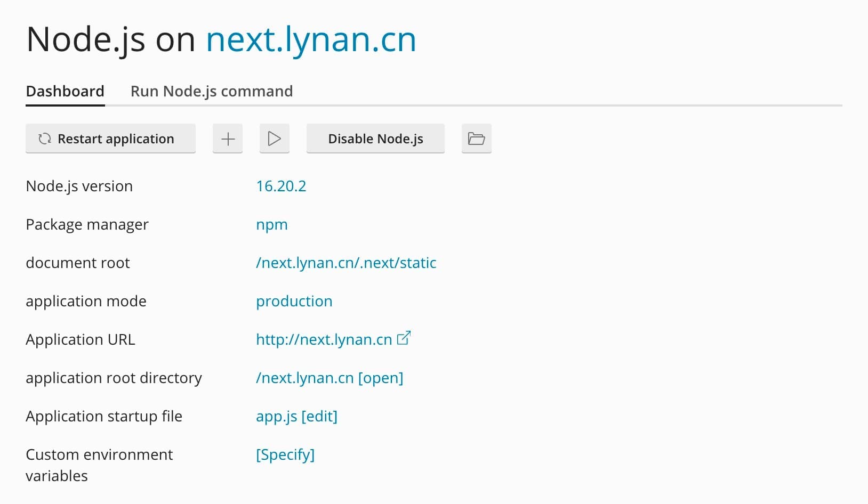This screenshot has width=868, height=504.
Task: Click the Disable Node.js button
Action: point(375,139)
